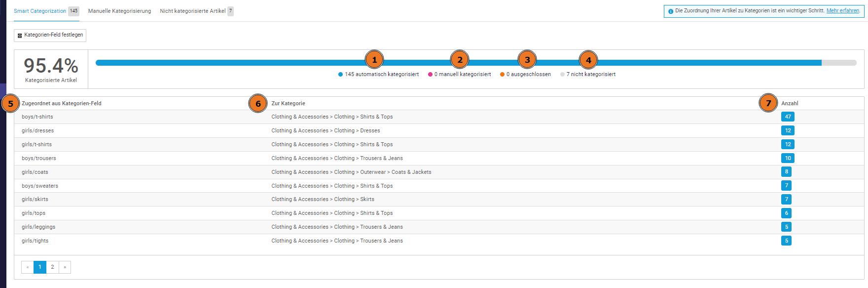Screen dimensions: 868x288
Task: Click the count badge 47 for boys/t-shirts
Action: coord(788,117)
